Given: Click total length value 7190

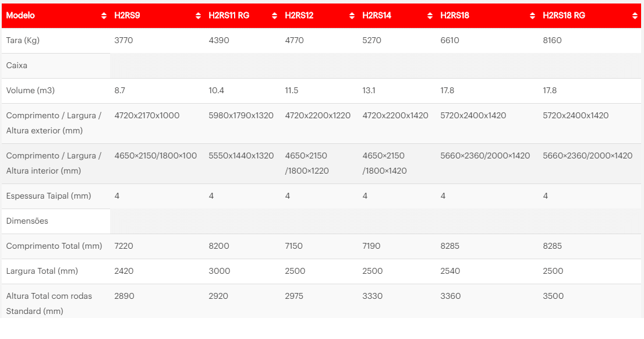Looking at the screenshot, I should [371, 246].
